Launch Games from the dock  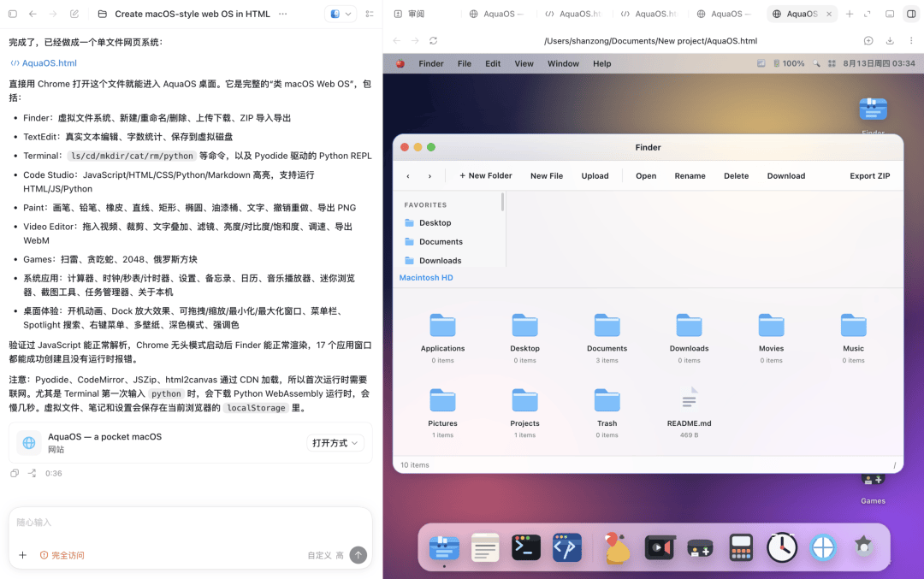[x=700, y=547]
